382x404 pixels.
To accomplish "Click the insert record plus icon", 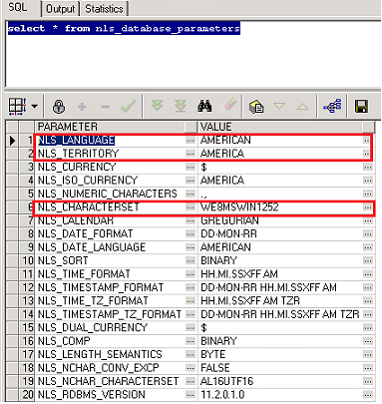I will (82, 107).
